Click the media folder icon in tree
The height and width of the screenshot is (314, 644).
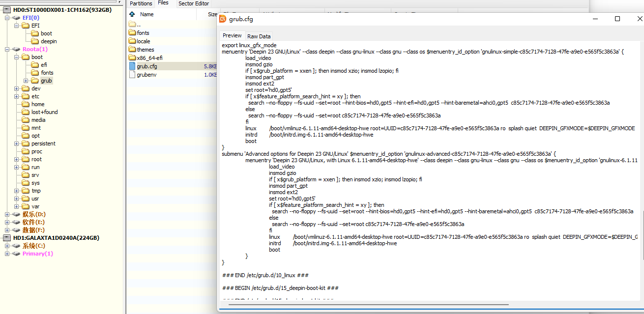point(26,120)
